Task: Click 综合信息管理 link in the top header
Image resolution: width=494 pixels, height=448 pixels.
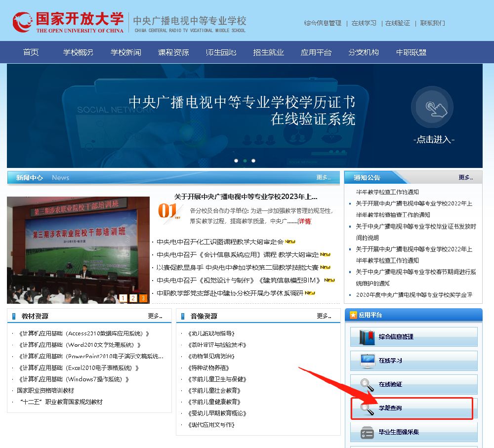Action: tap(323, 23)
